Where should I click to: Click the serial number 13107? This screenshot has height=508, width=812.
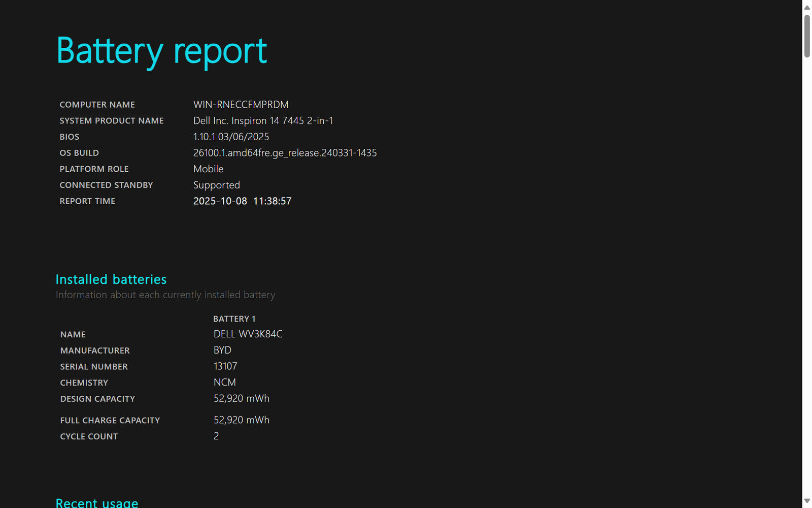click(225, 366)
